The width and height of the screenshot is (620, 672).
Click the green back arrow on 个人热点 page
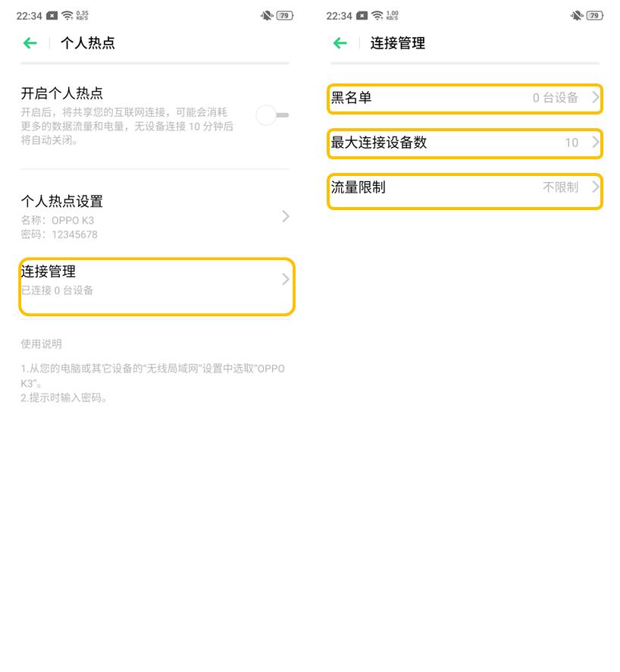[30, 43]
